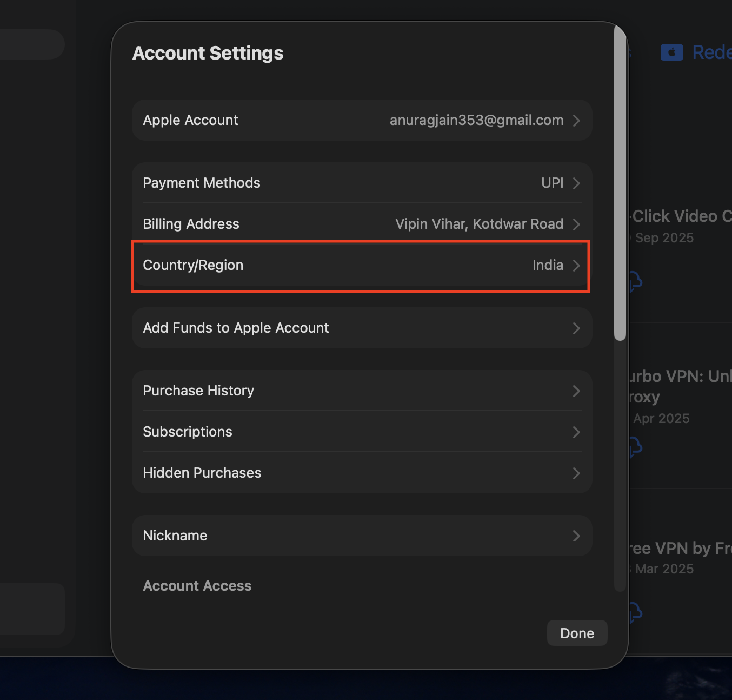Select the anuragjain353@gmail.com email text
732x700 pixels.
click(476, 120)
